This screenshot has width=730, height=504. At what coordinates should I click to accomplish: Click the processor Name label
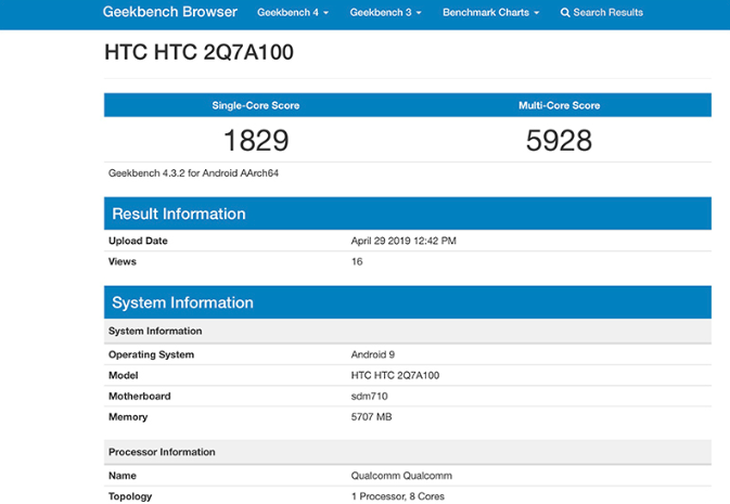pyautogui.click(x=122, y=476)
